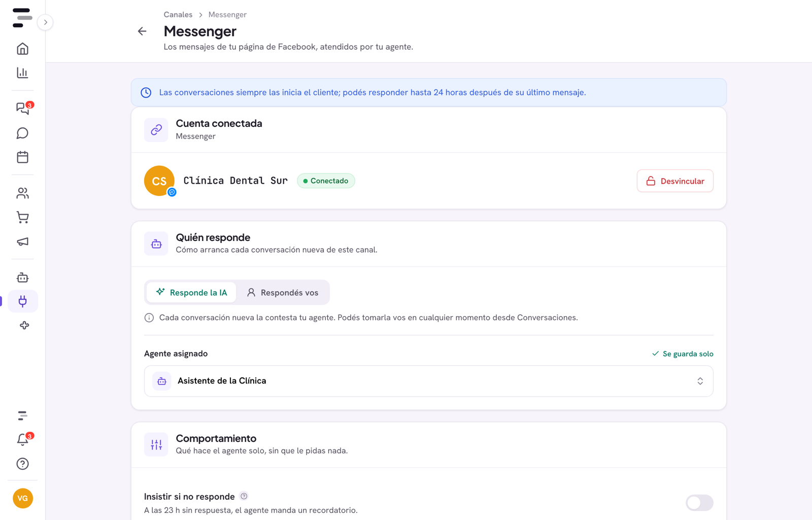The height and width of the screenshot is (520, 812).
Task: Click the Comportamiento sliders icon
Action: click(156, 444)
